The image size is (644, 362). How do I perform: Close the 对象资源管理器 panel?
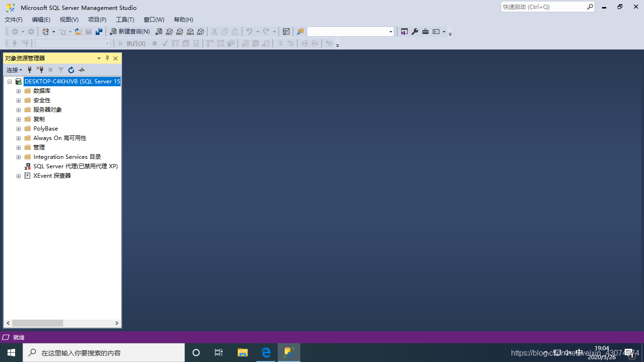click(116, 58)
